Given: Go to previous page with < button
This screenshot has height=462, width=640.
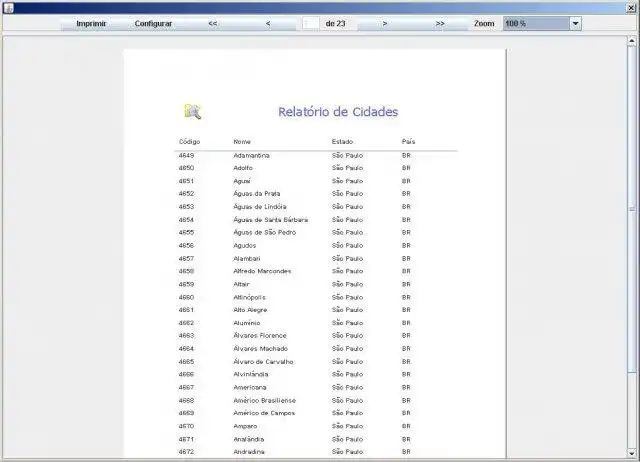Looking at the screenshot, I should click(268, 24).
